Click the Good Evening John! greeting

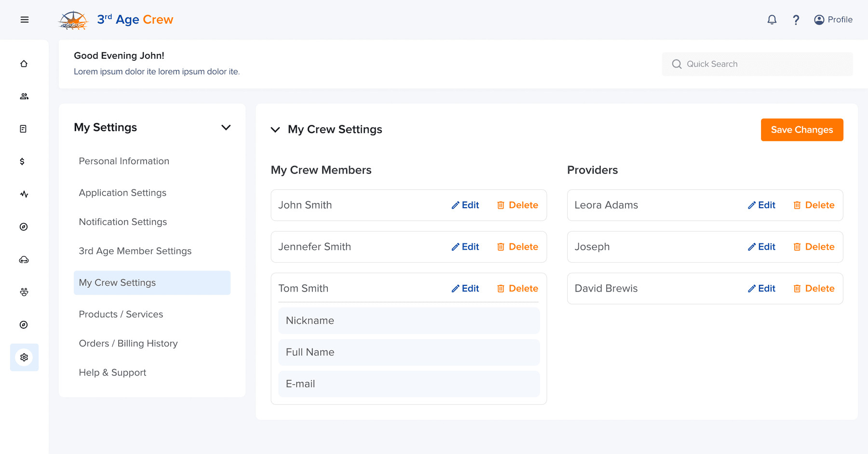[x=119, y=56]
